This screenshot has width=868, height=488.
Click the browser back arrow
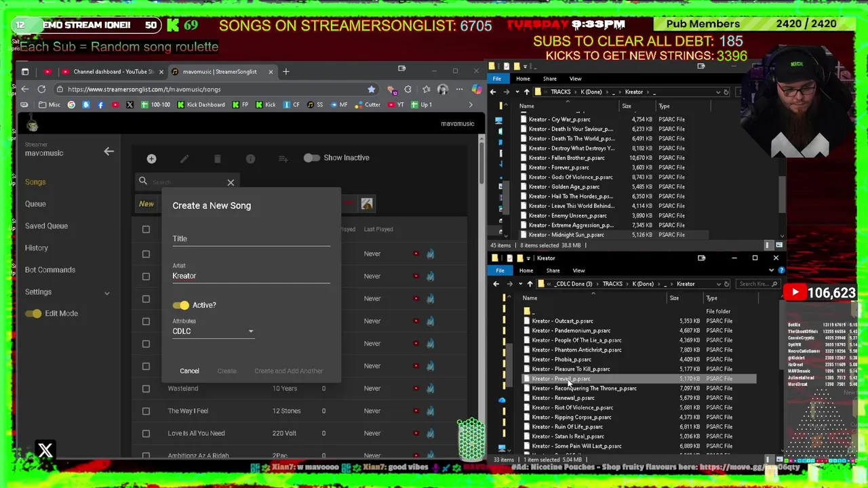(25, 89)
